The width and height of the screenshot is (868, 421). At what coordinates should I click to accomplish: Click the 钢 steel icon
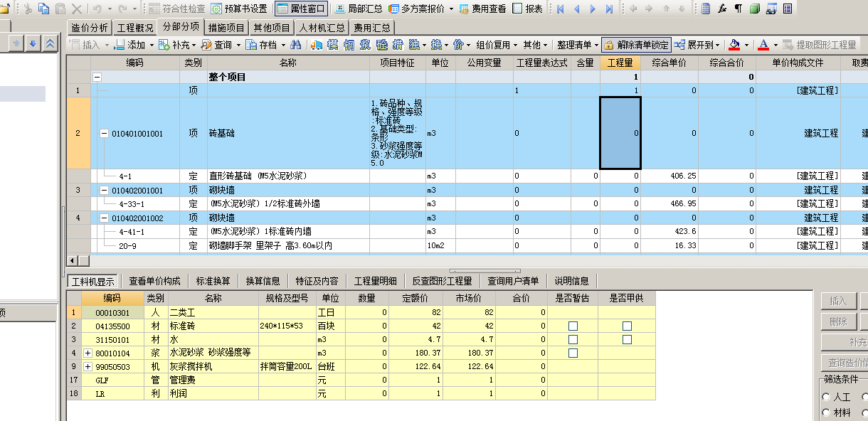349,45
